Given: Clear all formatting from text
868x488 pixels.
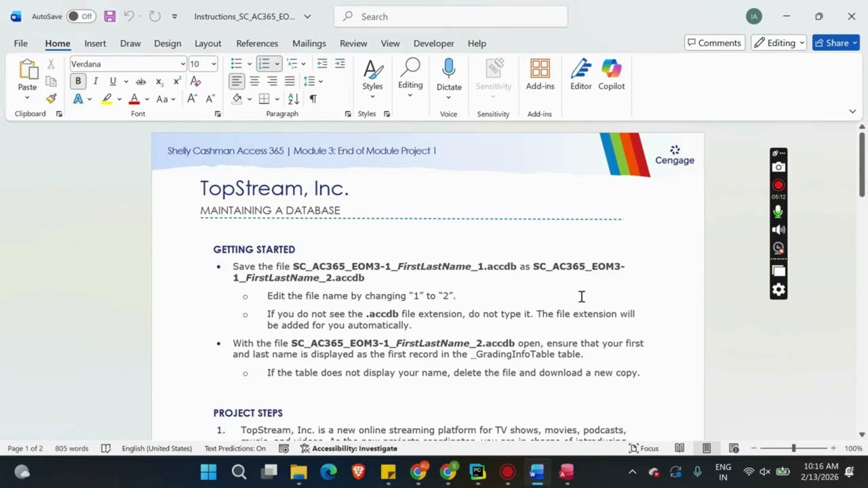Looking at the screenshot, I should tap(195, 81).
